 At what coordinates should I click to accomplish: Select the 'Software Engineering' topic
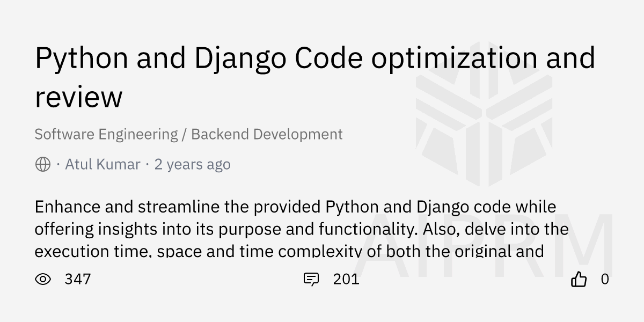coord(106,134)
